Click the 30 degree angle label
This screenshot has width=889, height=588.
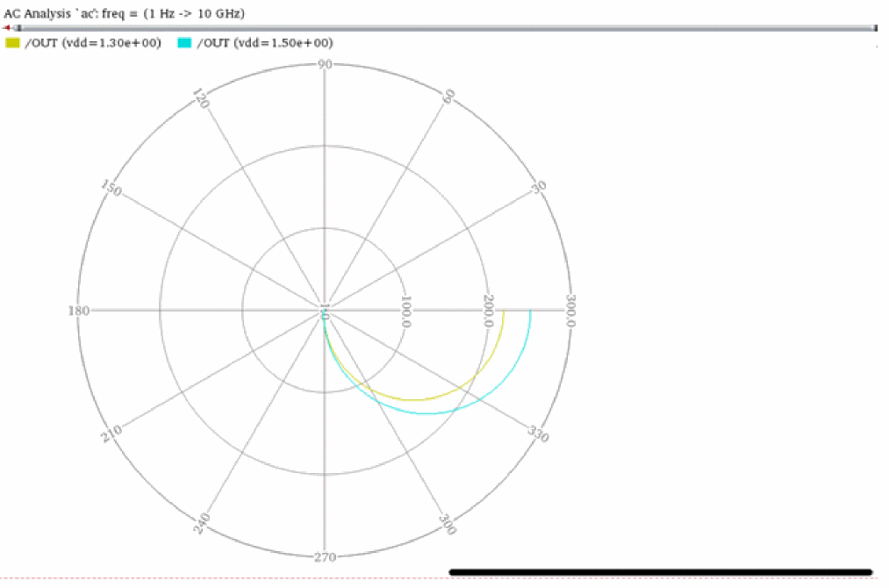point(539,187)
